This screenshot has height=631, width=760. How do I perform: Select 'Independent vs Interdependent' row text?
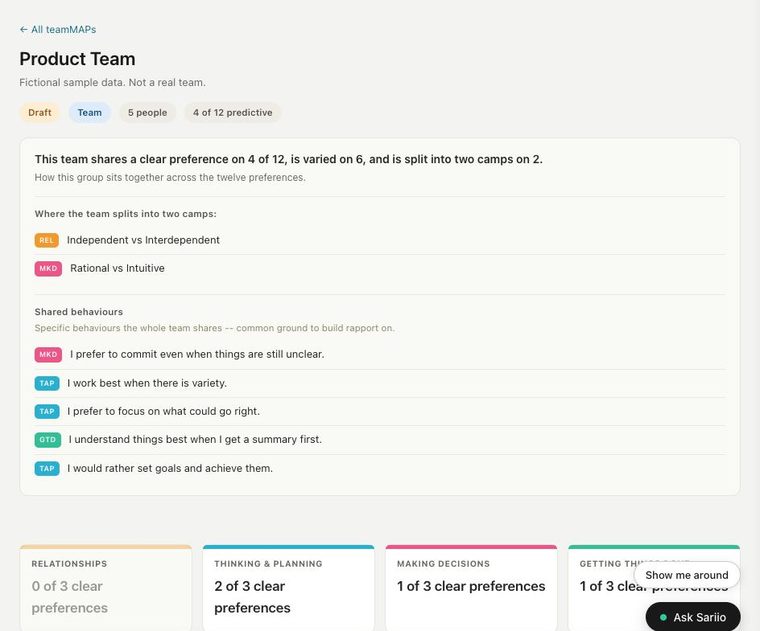coord(143,240)
